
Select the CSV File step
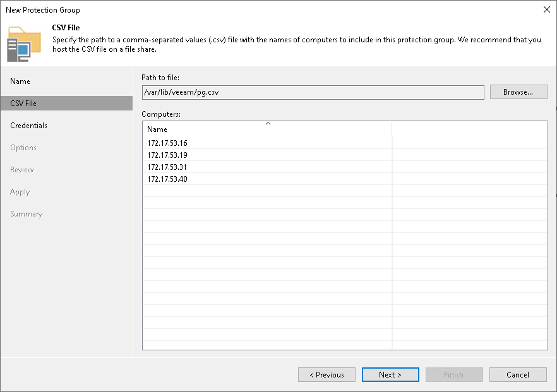[x=25, y=103]
